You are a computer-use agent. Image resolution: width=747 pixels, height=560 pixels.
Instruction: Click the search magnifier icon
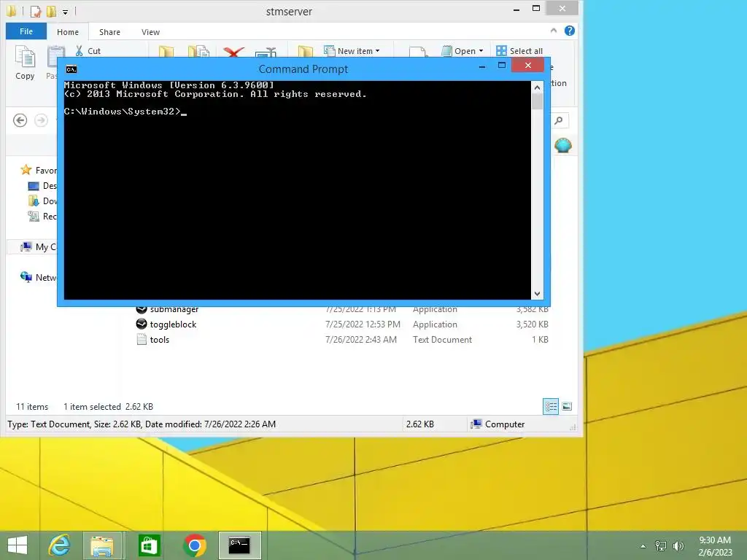click(559, 120)
